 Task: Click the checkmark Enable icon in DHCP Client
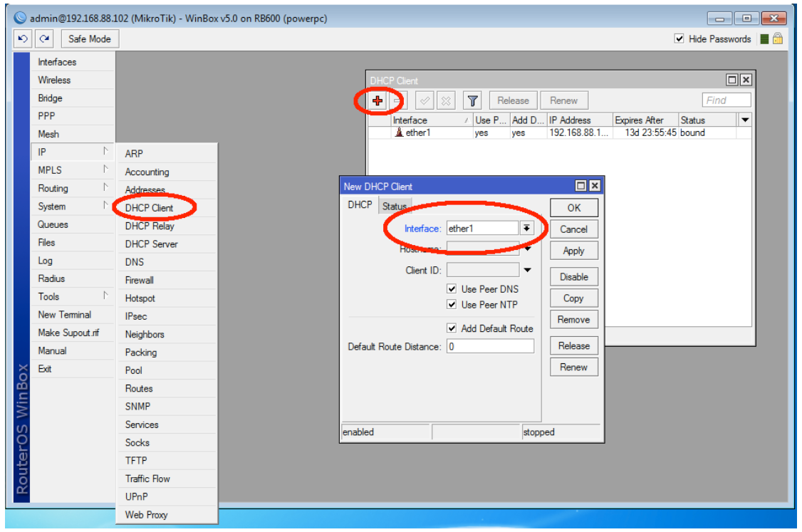tap(425, 100)
